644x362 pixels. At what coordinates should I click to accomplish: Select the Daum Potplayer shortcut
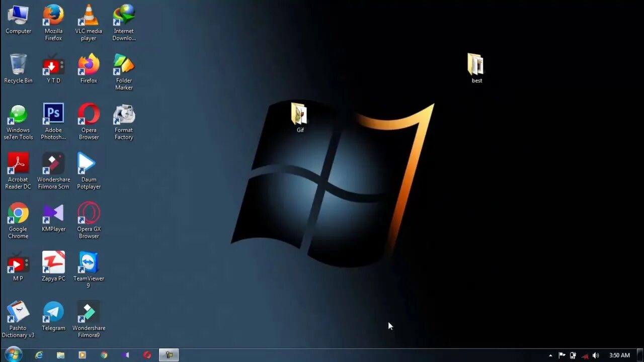click(89, 171)
